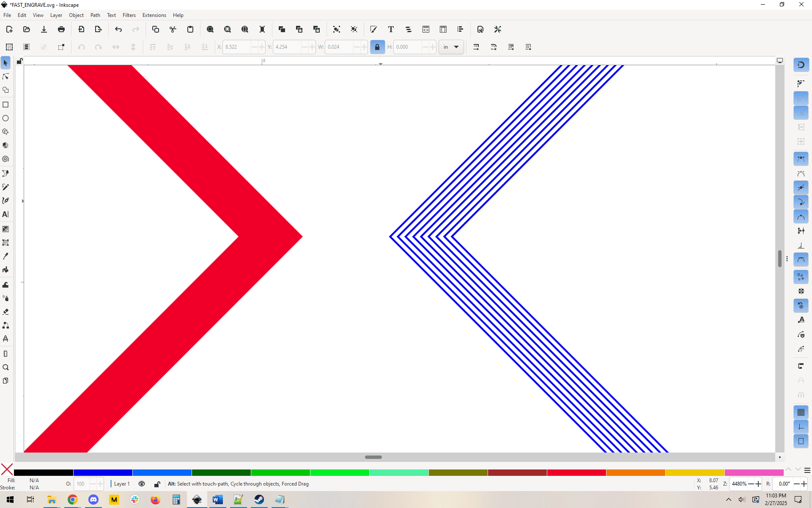Screen dimensions: 812x508
Task: Select the Node editing tool
Action: (5, 77)
